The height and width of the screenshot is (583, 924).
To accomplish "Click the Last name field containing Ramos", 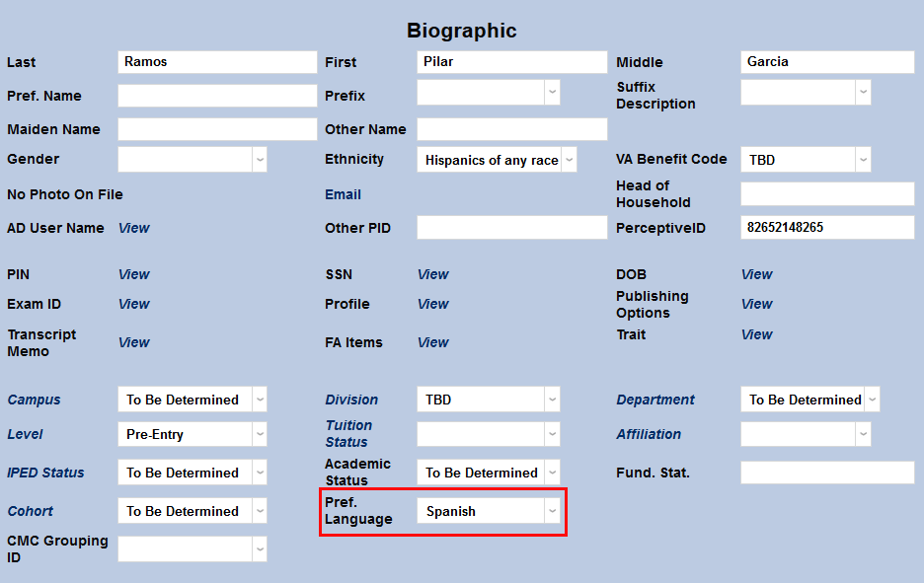I will tap(217, 61).
